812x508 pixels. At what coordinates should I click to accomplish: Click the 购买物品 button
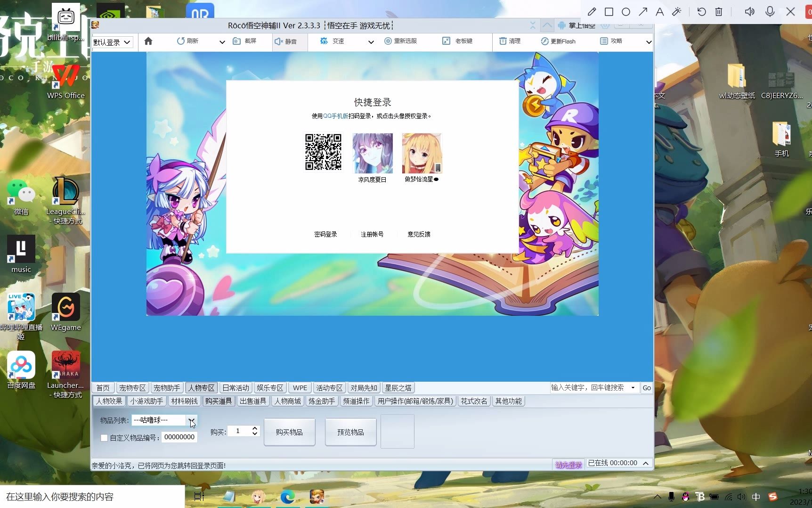tap(289, 432)
